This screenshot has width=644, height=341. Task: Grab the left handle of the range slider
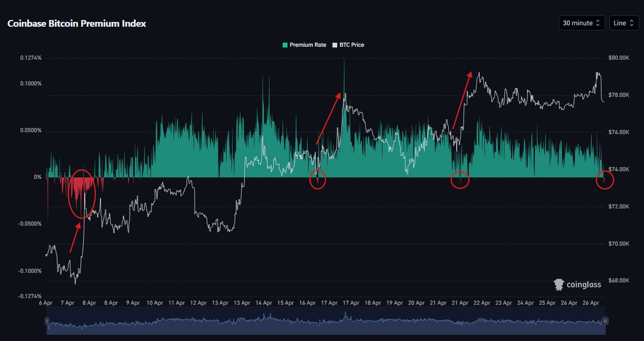pos(47,321)
